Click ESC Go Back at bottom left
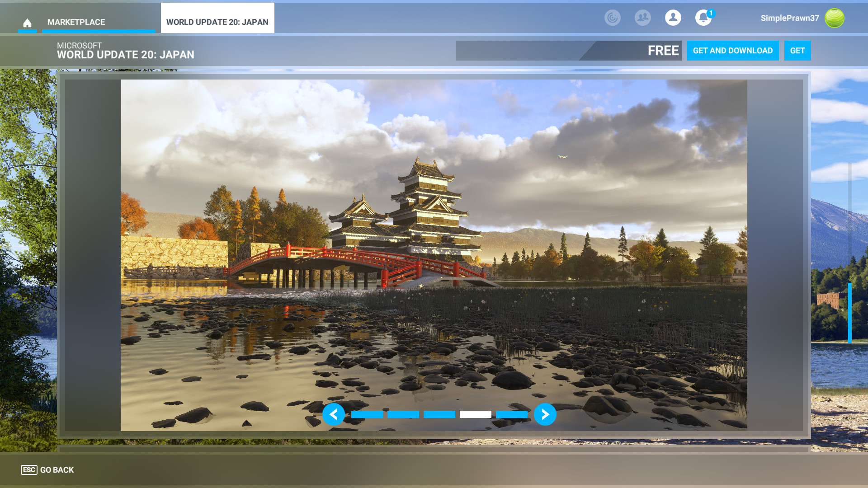Viewport: 868px width, 488px height. click(47, 470)
